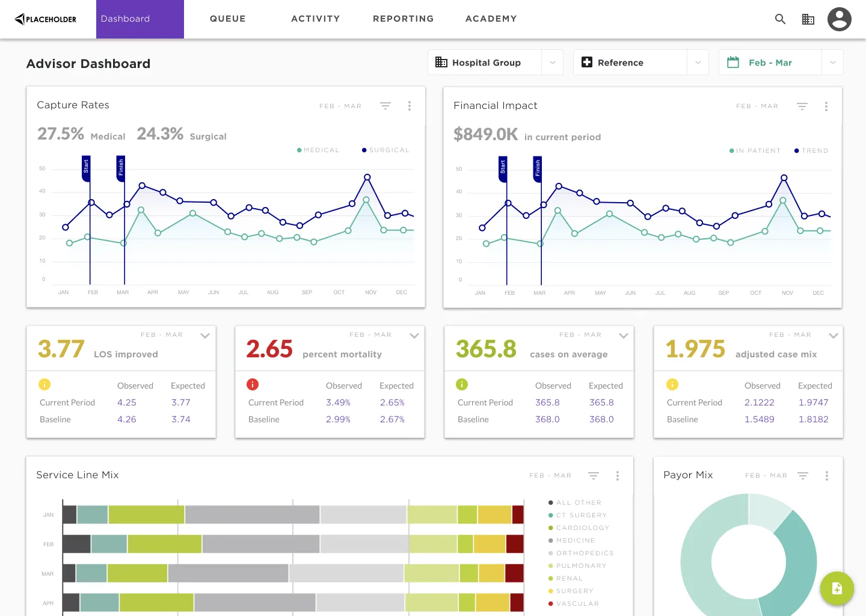Toggle PULMONARY in service line legend
Screen dimensions: 866x616
point(577,565)
